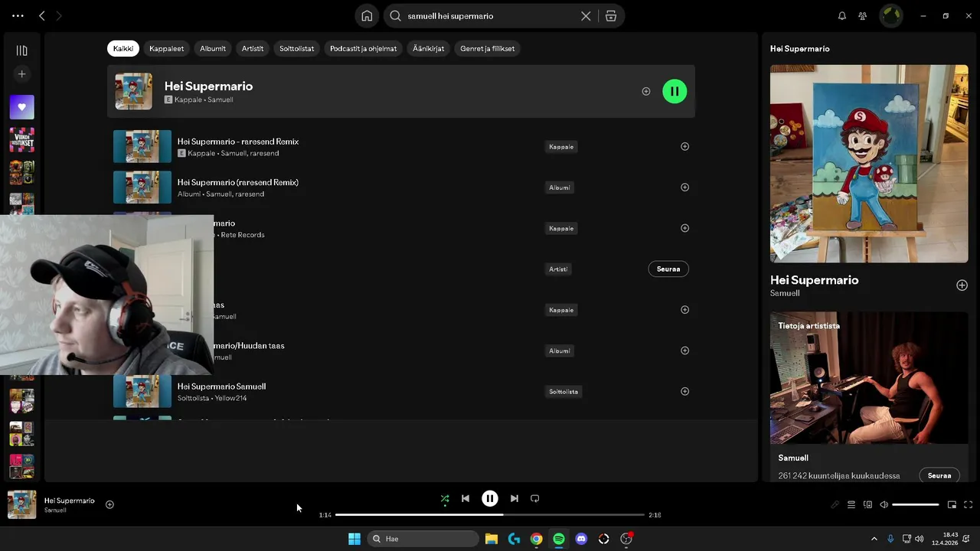
Task: Open Google Chrome from the taskbar
Action: click(537, 539)
